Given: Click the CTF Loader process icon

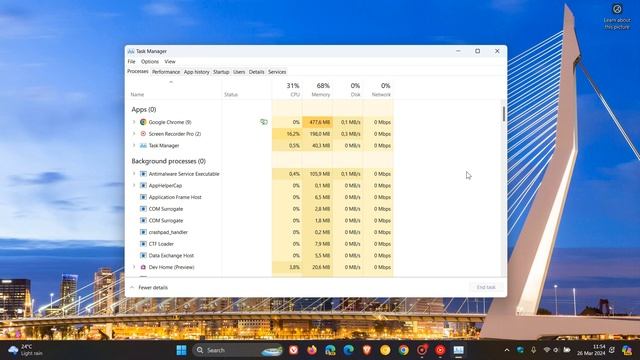Looking at the screenshot, I should tap(143, 244).
